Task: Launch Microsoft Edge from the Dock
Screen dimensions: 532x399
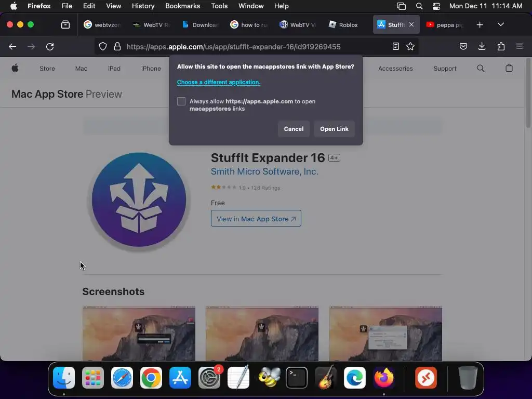Action: pyautogui.click(x=355, y=378)
